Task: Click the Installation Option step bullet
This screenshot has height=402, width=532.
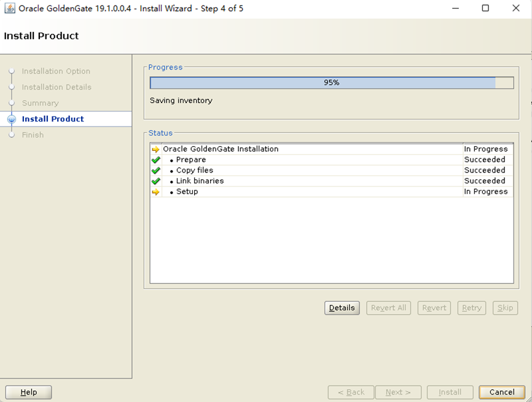Action: pyautogui.click(x=12, y=71)
